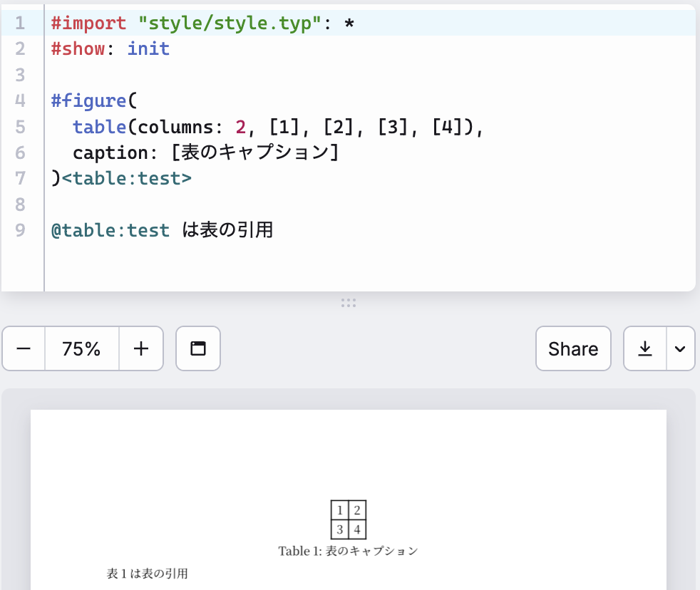Click the zoom out minus icon
The width and height of the screenshot is (700, 590).
[x=24, y=348]
